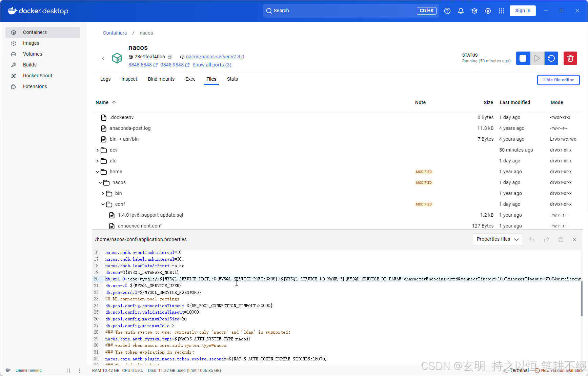Select Docker Scout in the sidebar
588x376 pixels.
[x=37, y=76]
